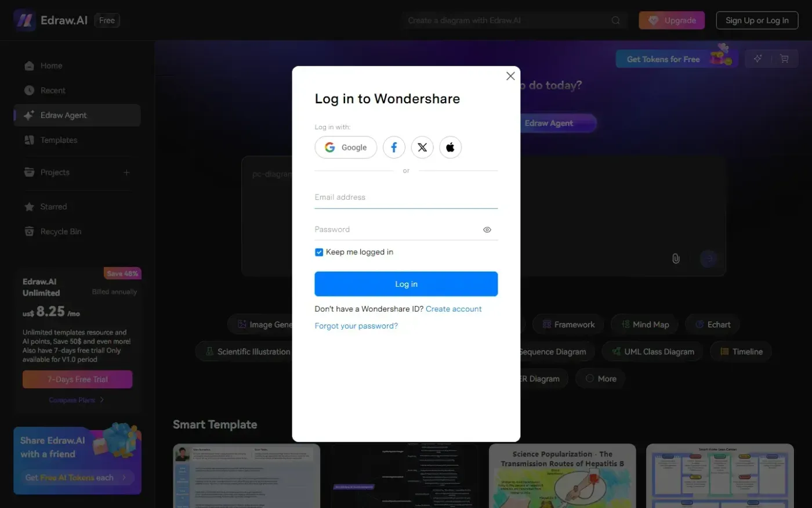Select the UML Class Diagram chip
The image size is (812, 508).
coord(652,351)
